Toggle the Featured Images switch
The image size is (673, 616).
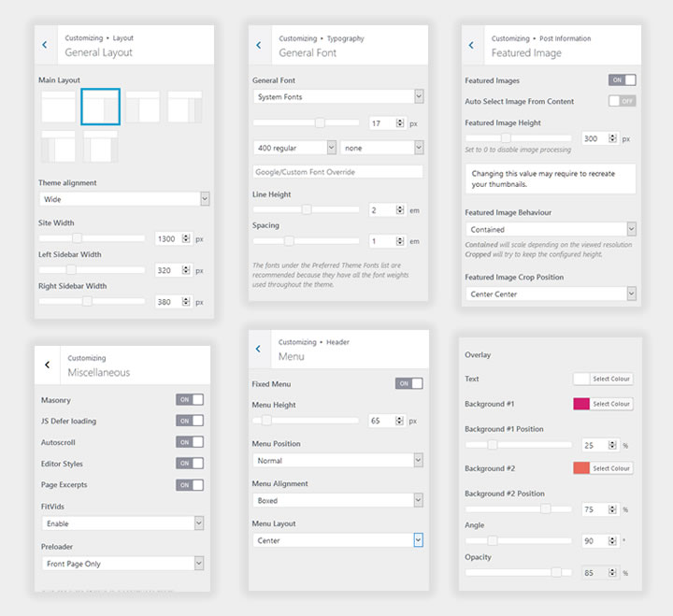(x=622, y=80)
